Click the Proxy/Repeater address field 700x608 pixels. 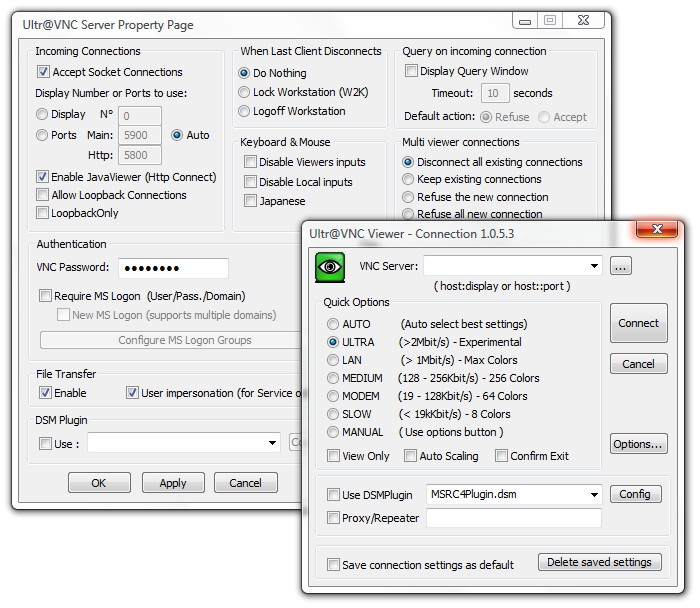pos(513,518)
